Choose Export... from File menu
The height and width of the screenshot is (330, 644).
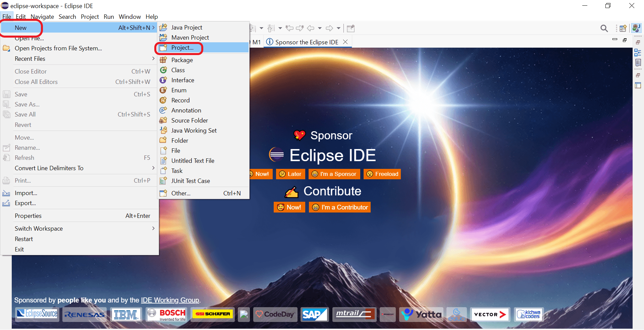80,203
